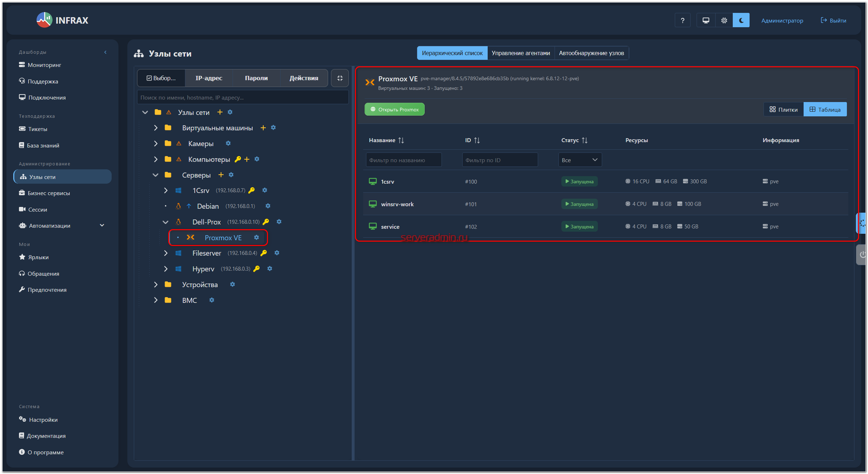Switch to Управление агентами tab

coord(521,53)
